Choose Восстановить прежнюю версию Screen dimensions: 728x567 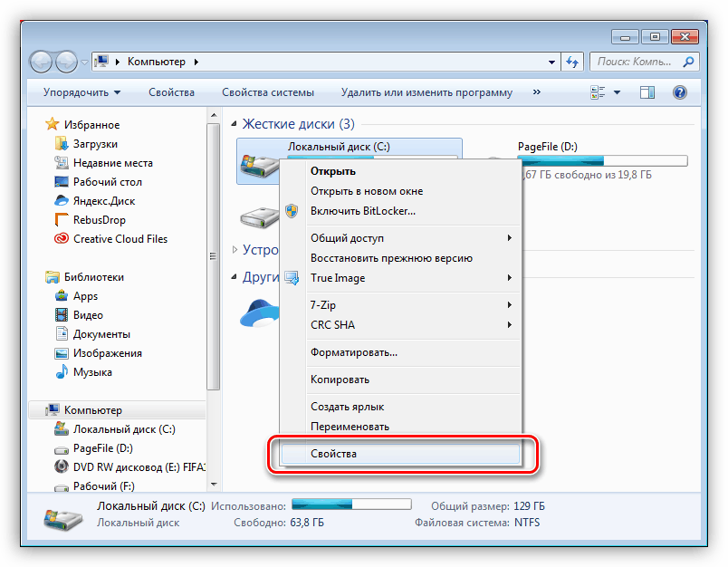click(400, 258)
